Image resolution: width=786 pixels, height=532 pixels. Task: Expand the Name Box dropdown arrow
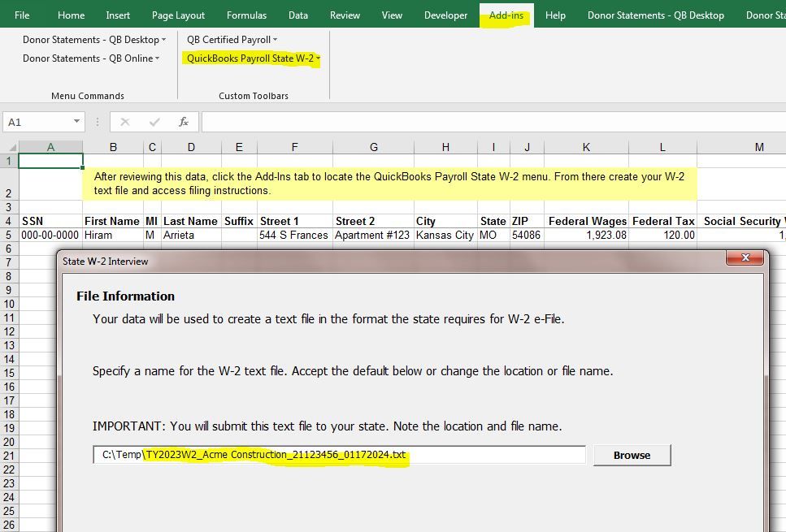pyautogui.click(x=76, y=122)
